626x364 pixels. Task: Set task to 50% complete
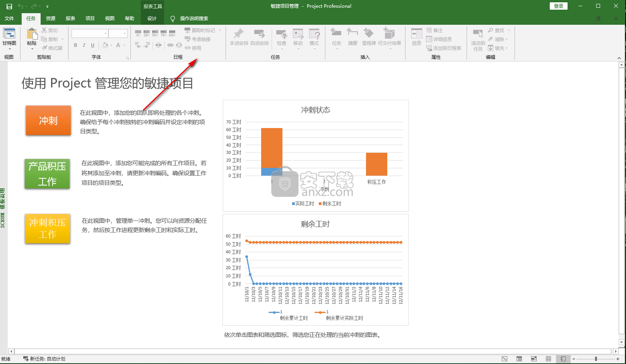(155, 33)
